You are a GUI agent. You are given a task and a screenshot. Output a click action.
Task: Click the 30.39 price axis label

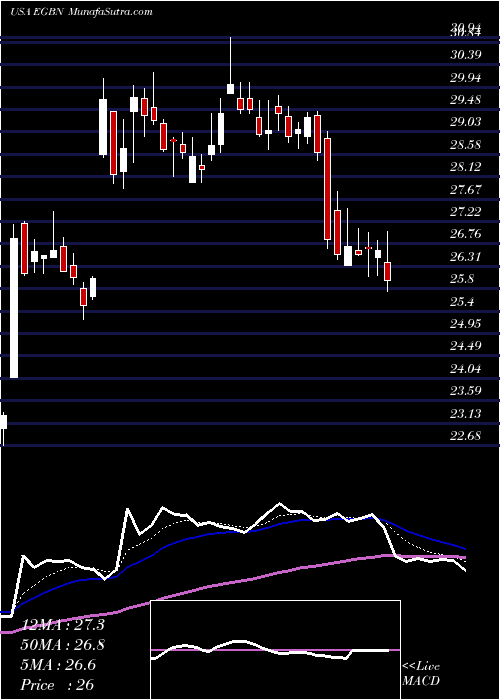click(465, 55)
